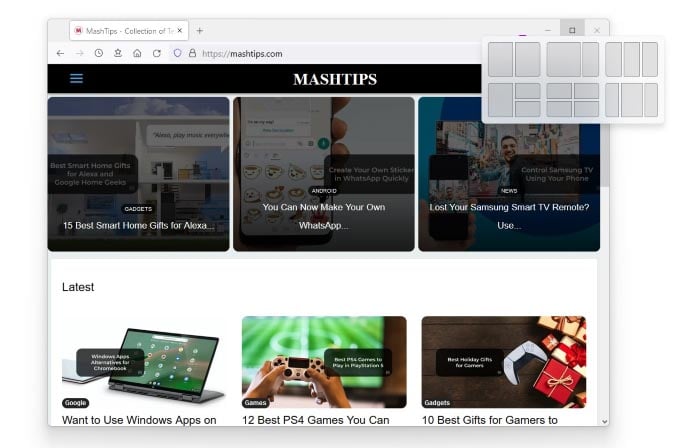Reload the page with the refresh icon
The height and width of the screenshot is (448, 680).
tap(157, 53)
